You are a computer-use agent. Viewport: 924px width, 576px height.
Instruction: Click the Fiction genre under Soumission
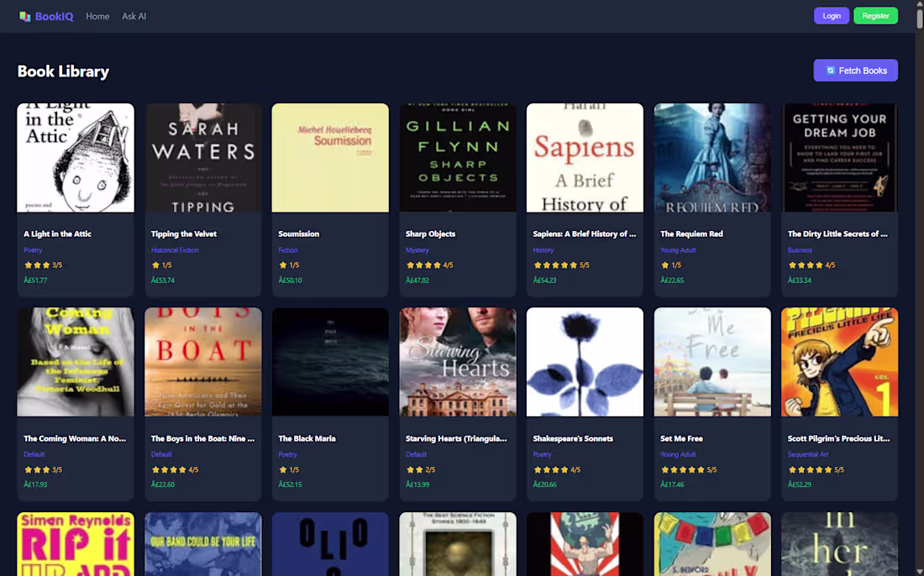click(288, 250)
